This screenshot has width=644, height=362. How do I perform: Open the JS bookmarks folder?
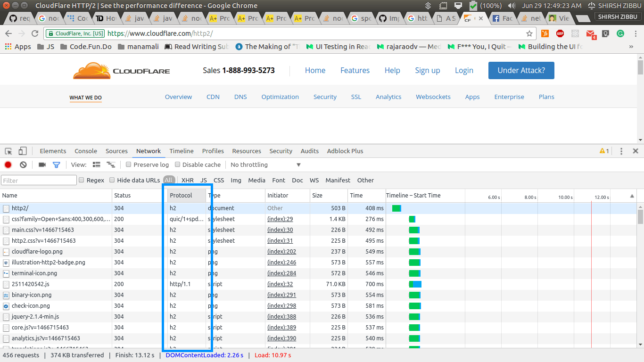pyautogui.click(x=46, y=47)
